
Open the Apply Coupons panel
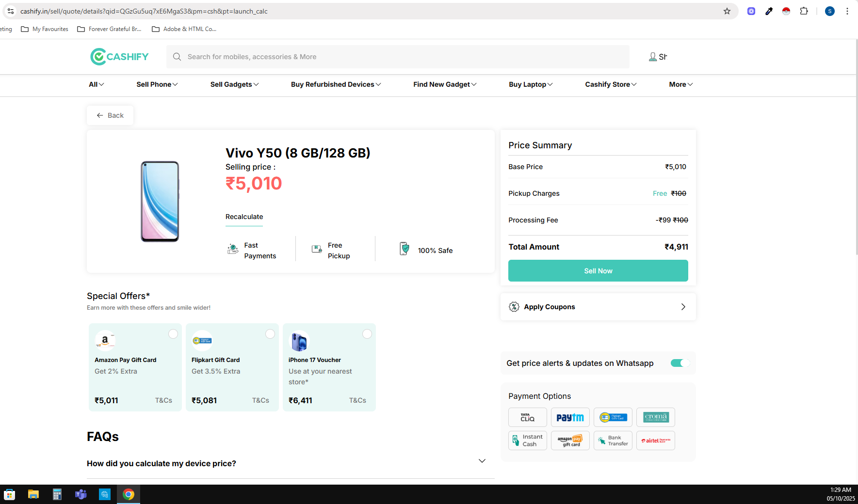(x=598, y=307)
